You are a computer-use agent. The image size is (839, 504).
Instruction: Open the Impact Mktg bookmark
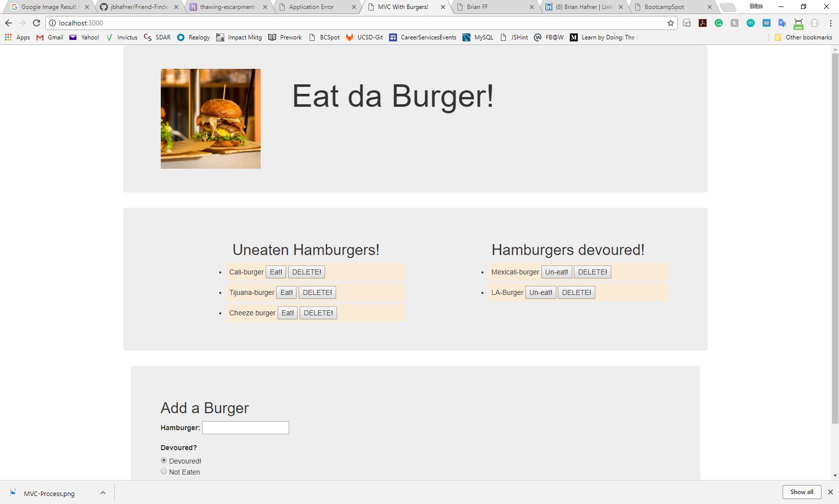coord(239,37)
